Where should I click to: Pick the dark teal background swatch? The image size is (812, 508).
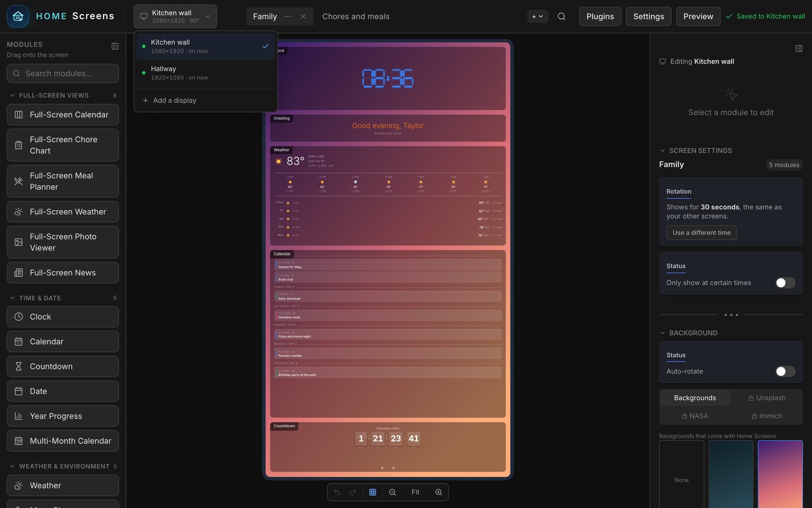(731, 474)
